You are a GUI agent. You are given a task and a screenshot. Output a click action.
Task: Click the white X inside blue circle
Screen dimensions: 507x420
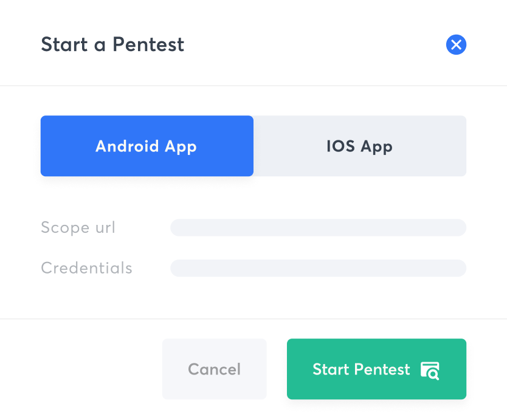click(x=456, y=44)
